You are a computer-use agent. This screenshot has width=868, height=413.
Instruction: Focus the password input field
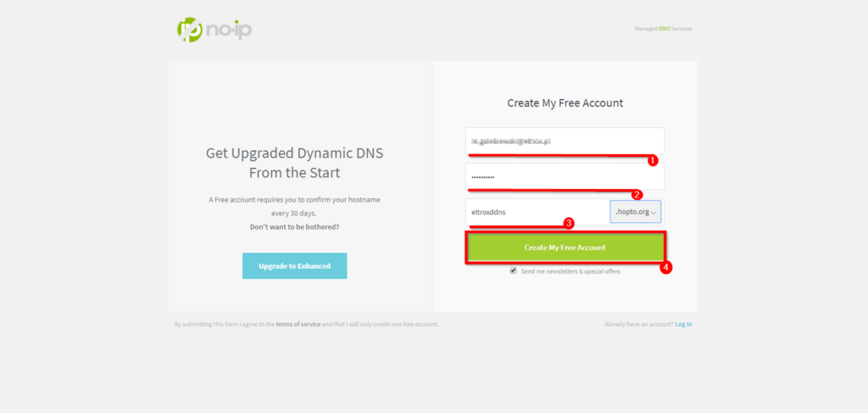[x=564, y=176]
